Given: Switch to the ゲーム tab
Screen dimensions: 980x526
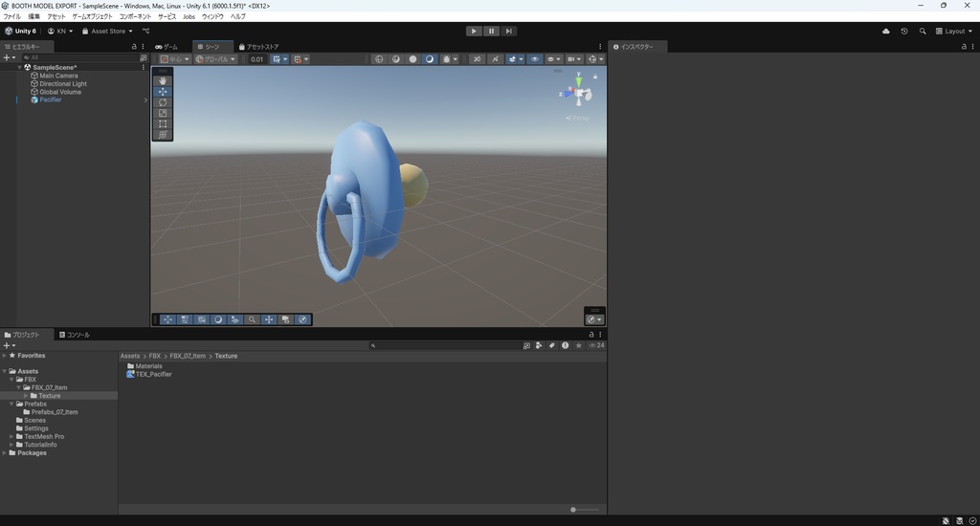Looking at the screenshot, I should 167,47.
